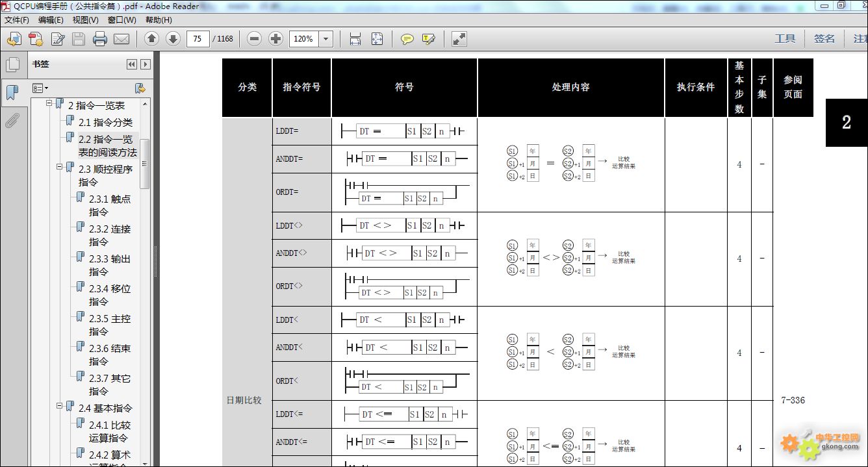The height and width of the screenshot is (467, 868).
Task: Click the bookmark panel right arrow button
Action: tap(146, 64)
